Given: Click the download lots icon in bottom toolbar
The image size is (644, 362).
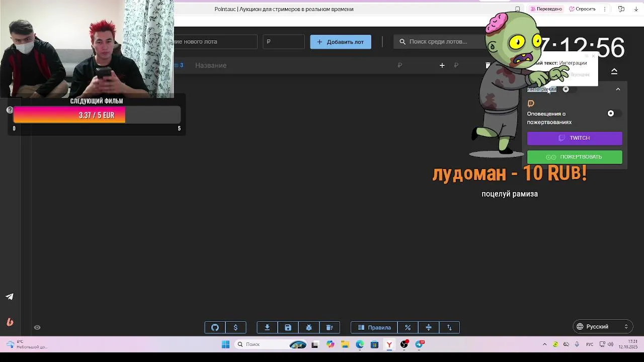Looking at the screenshot, I should coord(267,327).
